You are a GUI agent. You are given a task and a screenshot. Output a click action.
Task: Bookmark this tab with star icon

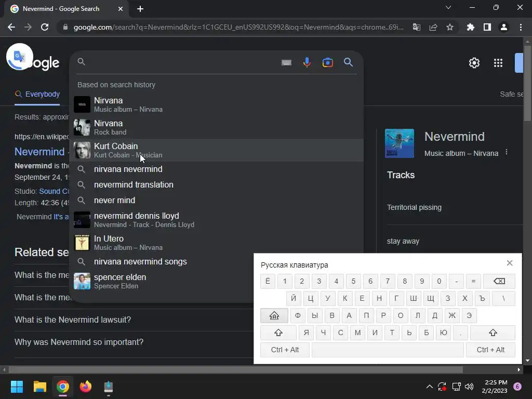tap(449, 27)
